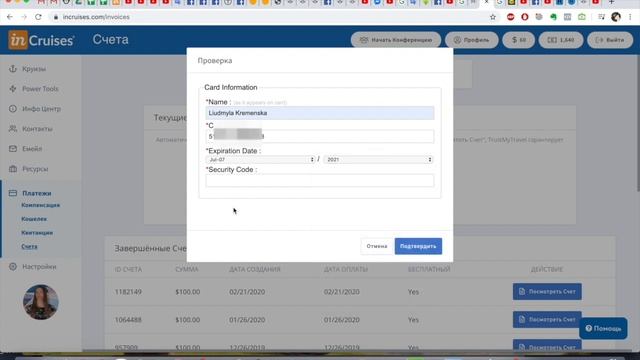
Task: Open the Помощь help widget
Action: 603,328
